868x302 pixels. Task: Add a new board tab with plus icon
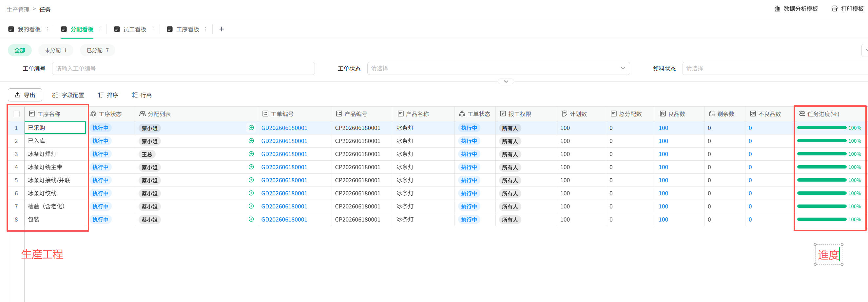point(222,29)
